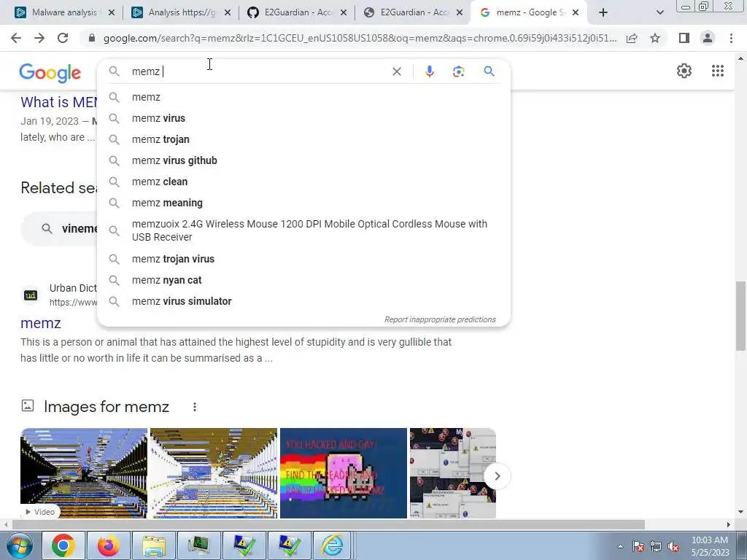Image resolution: width=747 pixels, height=560 pixels.
Task: Click the Urban Dictionary site icon
Action: (x=31, y=295)
